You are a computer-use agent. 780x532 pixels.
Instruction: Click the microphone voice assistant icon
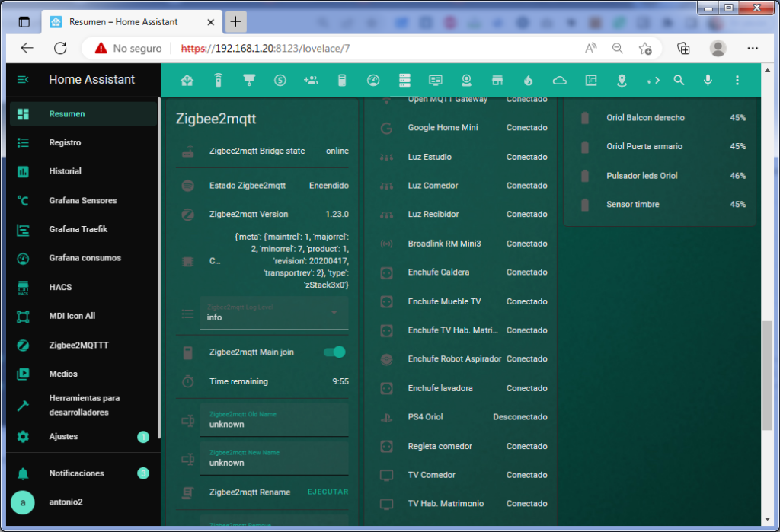708,80
